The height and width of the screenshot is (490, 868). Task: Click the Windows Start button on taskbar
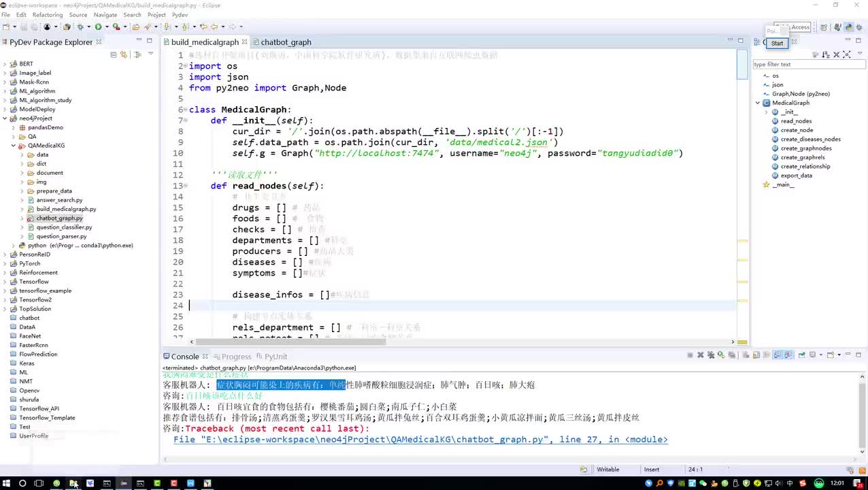5,483
